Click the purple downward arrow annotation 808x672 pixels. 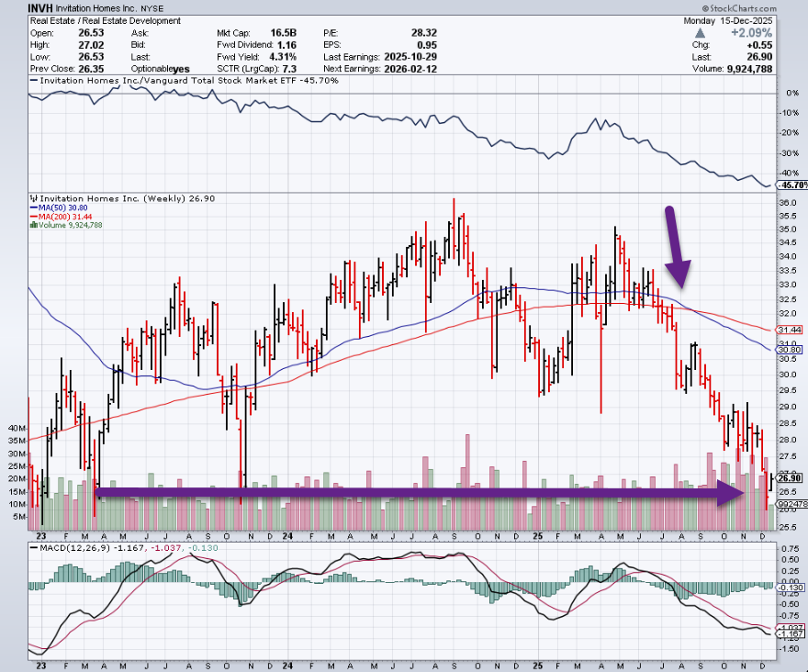click(678, 248)
